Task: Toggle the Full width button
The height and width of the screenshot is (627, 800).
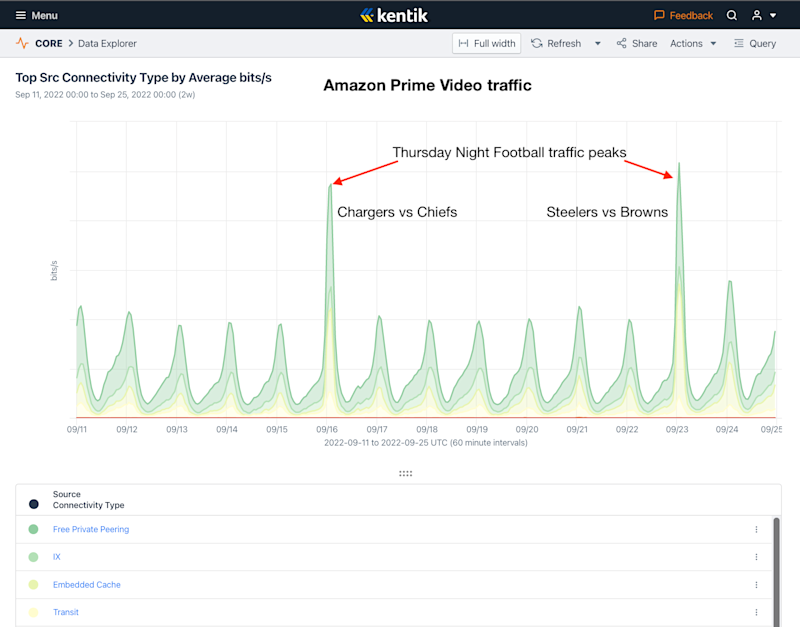Action: (487, 43)
